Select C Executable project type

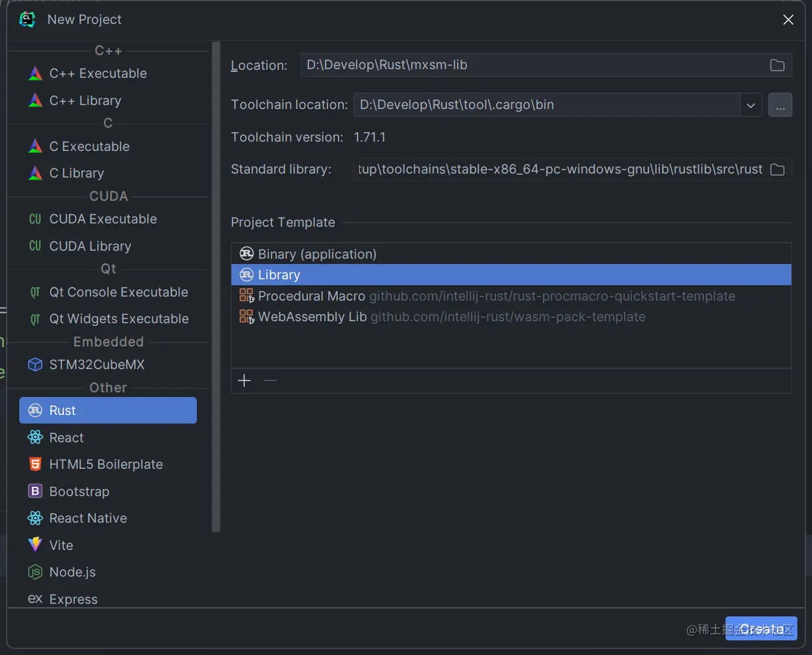[108, 146]
